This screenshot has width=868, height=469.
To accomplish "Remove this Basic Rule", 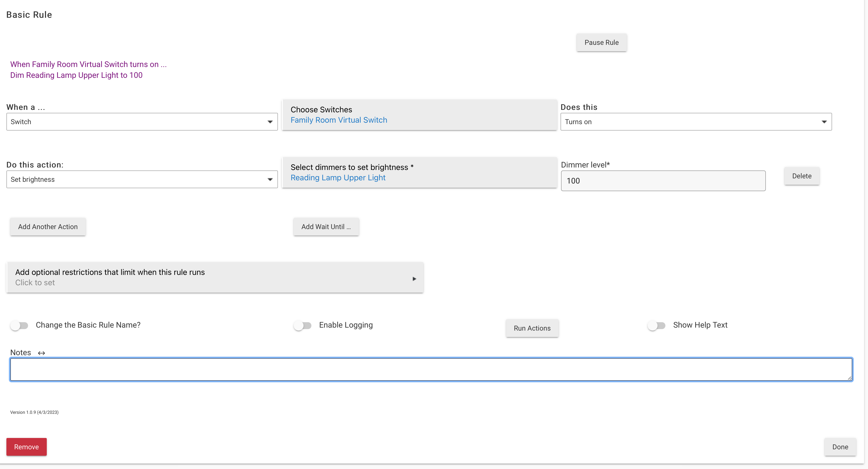I will (26, 447).
